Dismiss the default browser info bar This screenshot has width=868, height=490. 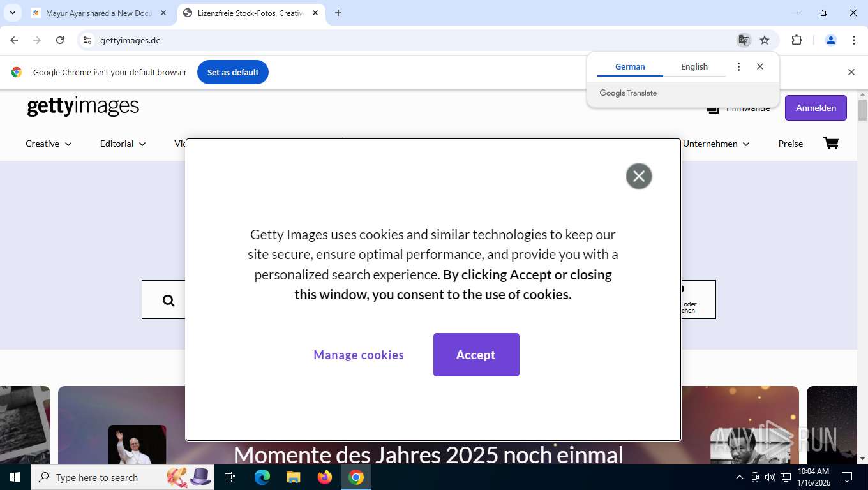[851, 72]
